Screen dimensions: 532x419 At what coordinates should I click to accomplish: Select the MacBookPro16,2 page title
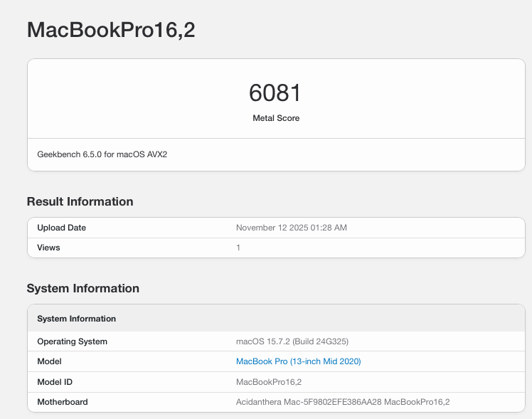[111, 30]
